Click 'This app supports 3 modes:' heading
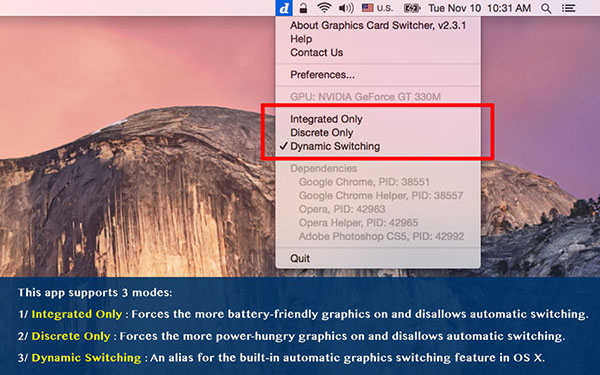The height and width of the screenshot is (375, 600). pos(95,293)
